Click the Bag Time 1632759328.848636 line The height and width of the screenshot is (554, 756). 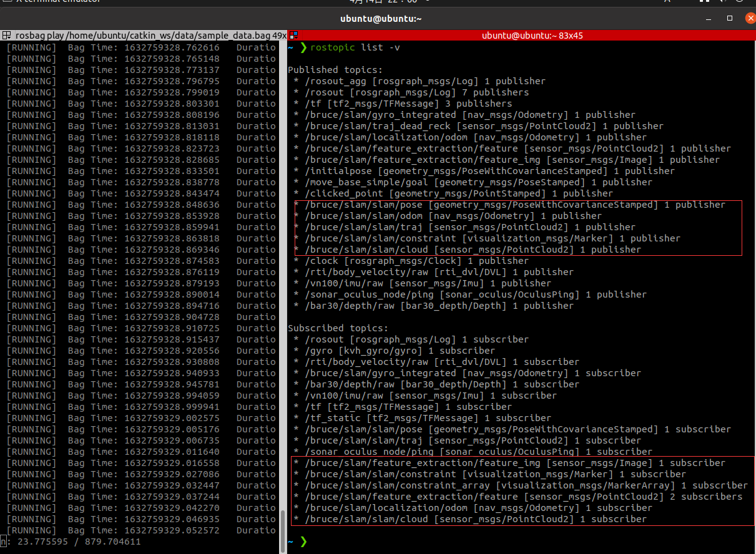pyautogui.click(x=141, y=205)
